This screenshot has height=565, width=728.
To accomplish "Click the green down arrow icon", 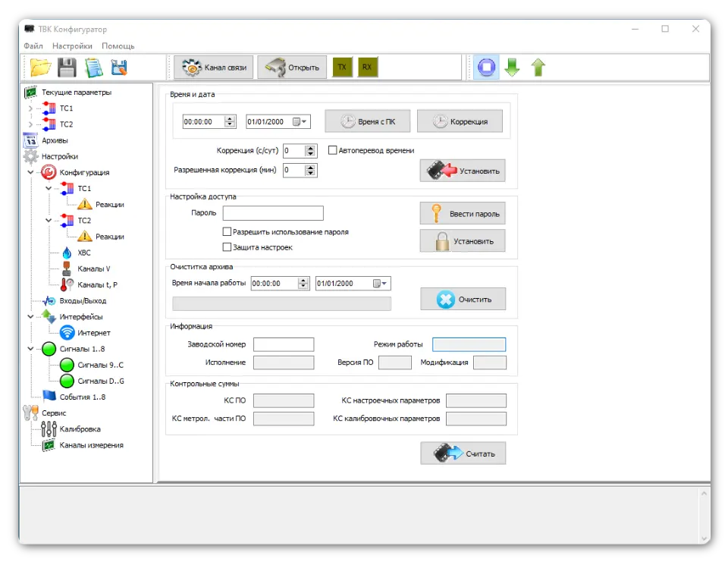I will point(512,67).
